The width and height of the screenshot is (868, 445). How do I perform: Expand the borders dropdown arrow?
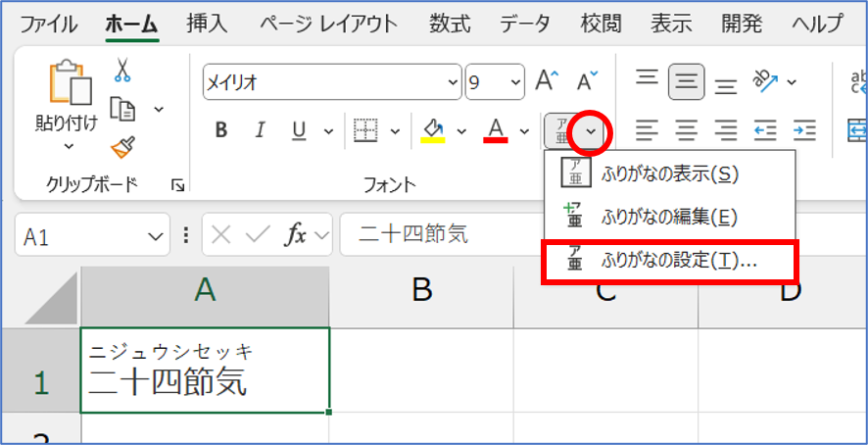pos(395,131)
